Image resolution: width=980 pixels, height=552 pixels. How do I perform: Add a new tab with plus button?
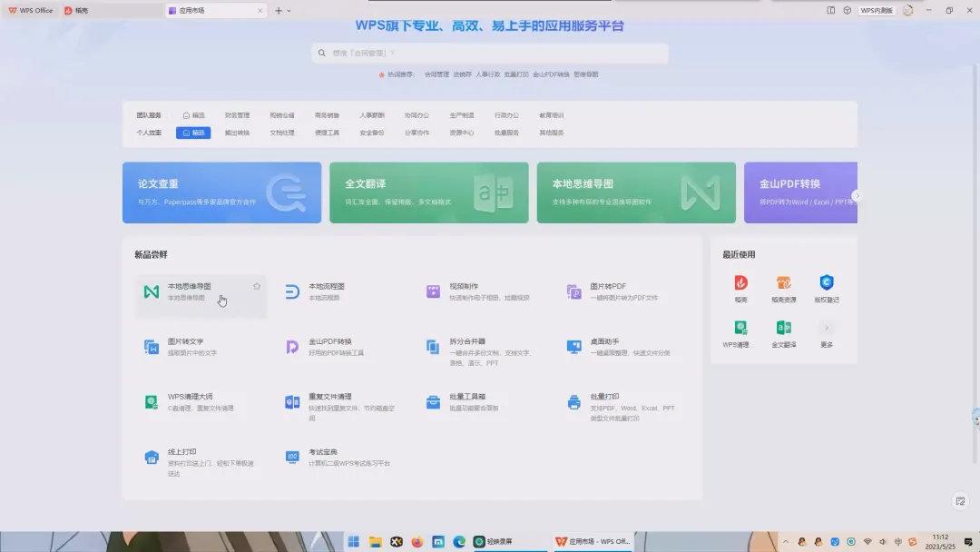[279, 10]
